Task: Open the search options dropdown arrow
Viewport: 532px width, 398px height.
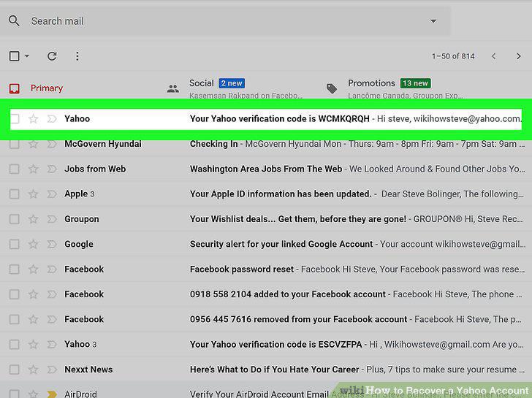Action: (x=433, y=21)
